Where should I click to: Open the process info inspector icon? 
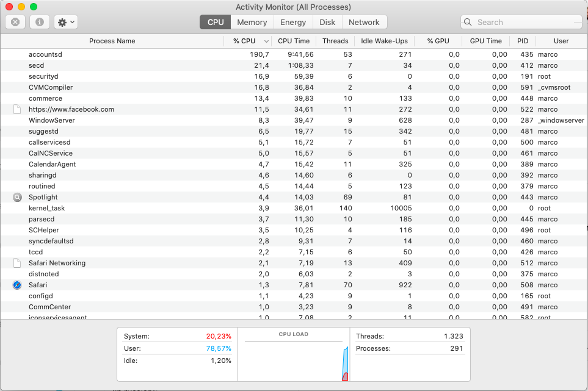click(x=39, y=22)
